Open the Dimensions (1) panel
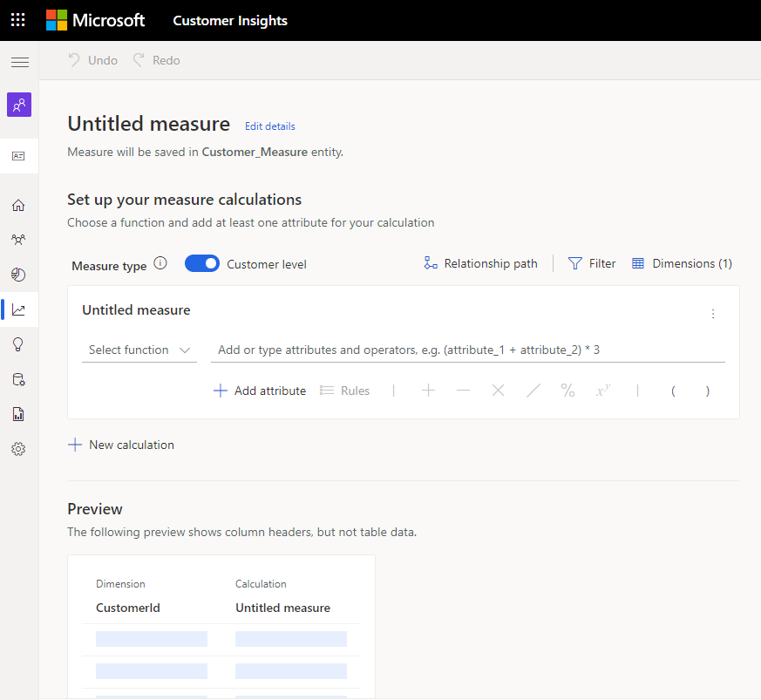 coord(682,263)
